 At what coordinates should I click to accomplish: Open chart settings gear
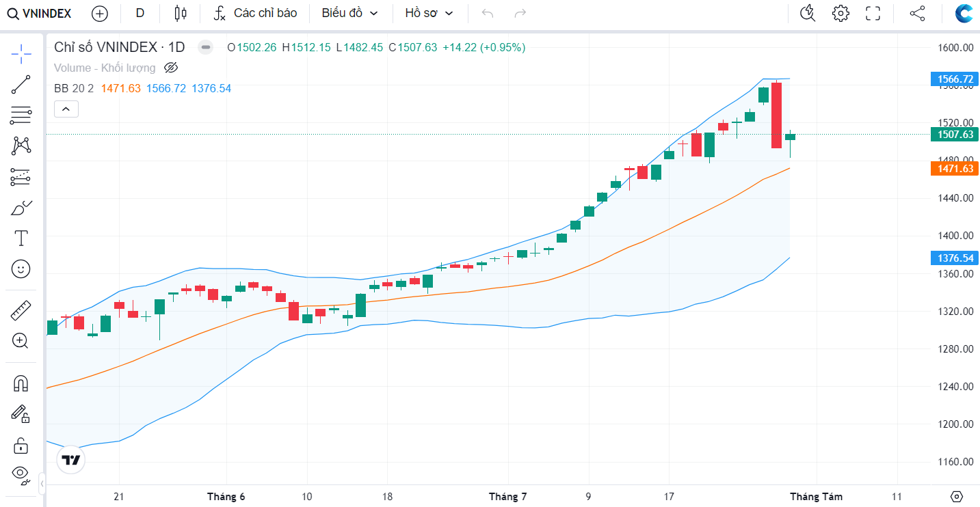point(840,13)
